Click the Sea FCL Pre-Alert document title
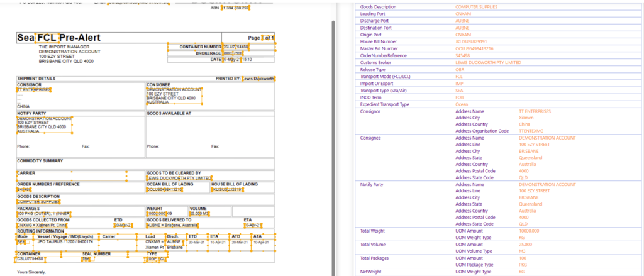Screen dimensions: 644x276 (58, 38)
